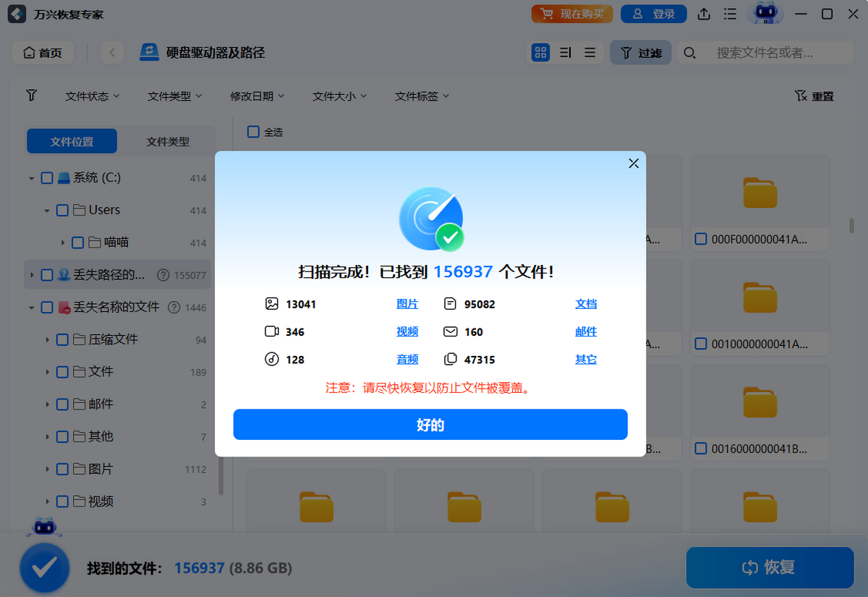868x597 pixels.
Task: Close the scan complete dialog
Action: pyautogui.click(x=634, y=164)
